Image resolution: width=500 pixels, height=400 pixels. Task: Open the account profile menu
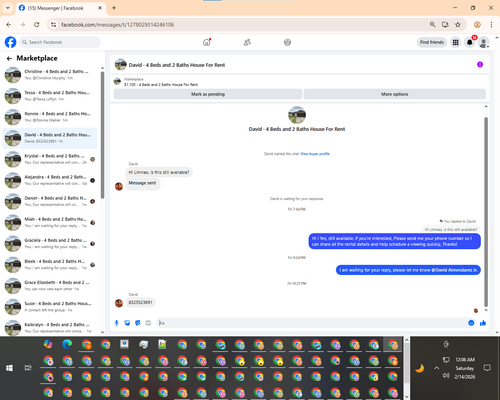pos(484,42)
